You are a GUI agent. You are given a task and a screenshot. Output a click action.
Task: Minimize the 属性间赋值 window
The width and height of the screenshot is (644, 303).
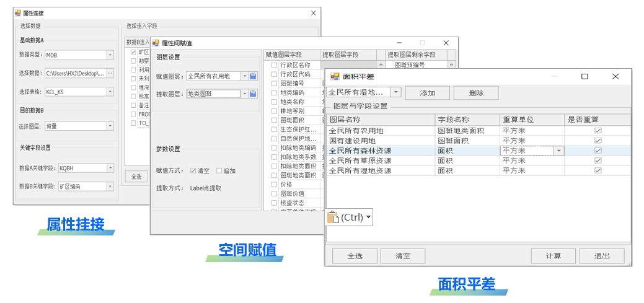click(x=399, y=43)
